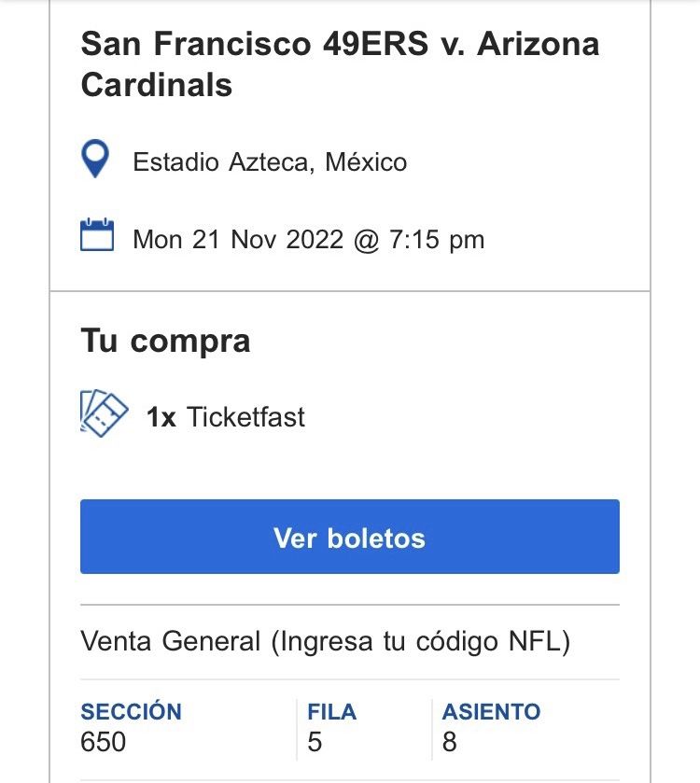The width and height of the screenshot is (700, 783).
Task: Click the 7:15 pm event time
Action: (437, 239)
